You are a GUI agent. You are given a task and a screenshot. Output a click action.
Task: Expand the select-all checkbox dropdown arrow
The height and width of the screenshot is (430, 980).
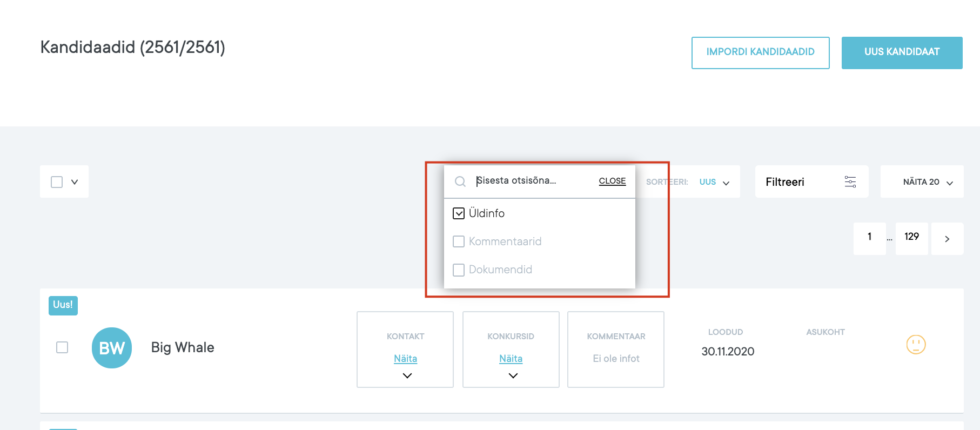[75, 182]
